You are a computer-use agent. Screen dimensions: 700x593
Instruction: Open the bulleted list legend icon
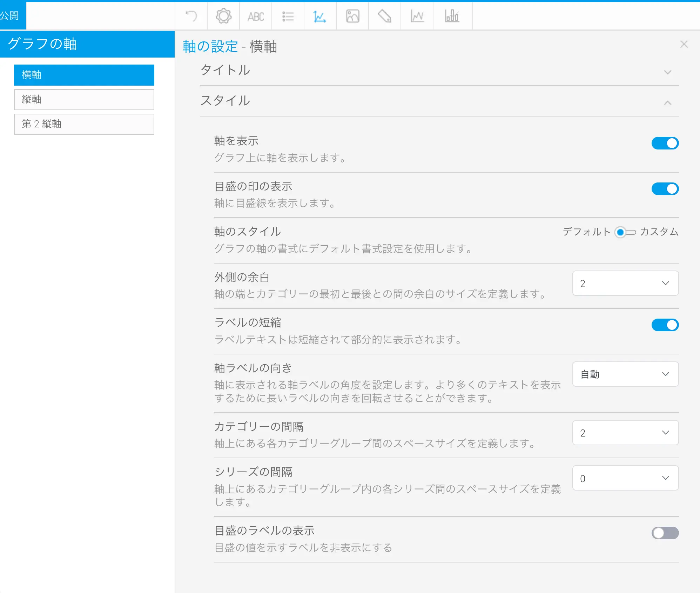[x=288, y=16]
